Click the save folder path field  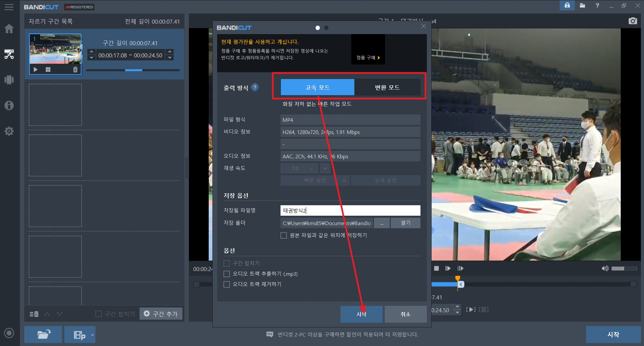tap(327, 223)
